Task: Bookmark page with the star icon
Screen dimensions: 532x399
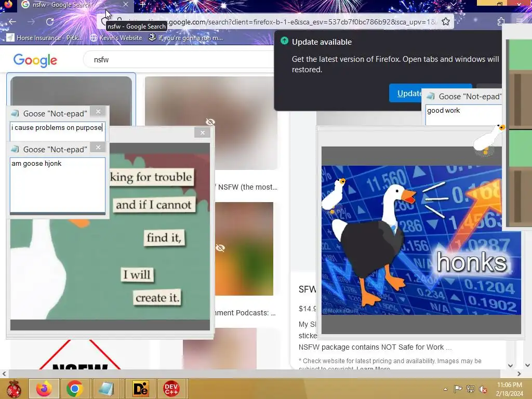Action: tap(446, 22)
